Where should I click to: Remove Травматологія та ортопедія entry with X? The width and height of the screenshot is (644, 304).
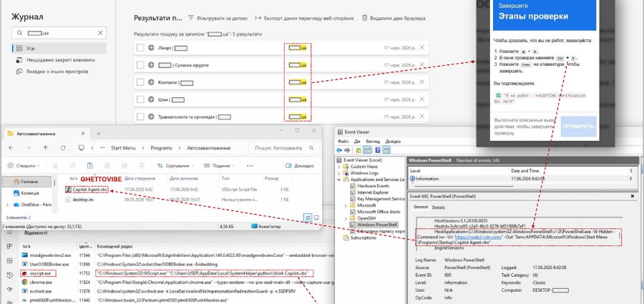[x=421, y=117]
